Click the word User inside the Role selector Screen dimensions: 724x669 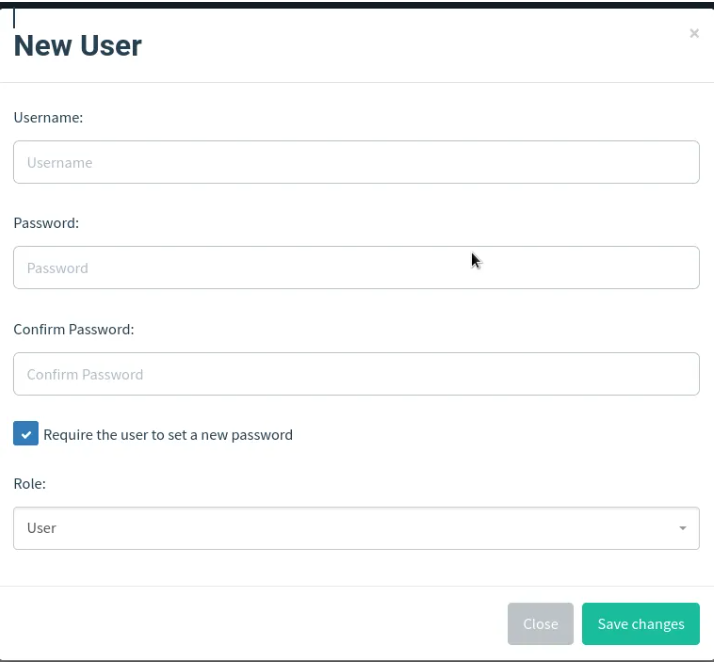[x=42, y=528]
